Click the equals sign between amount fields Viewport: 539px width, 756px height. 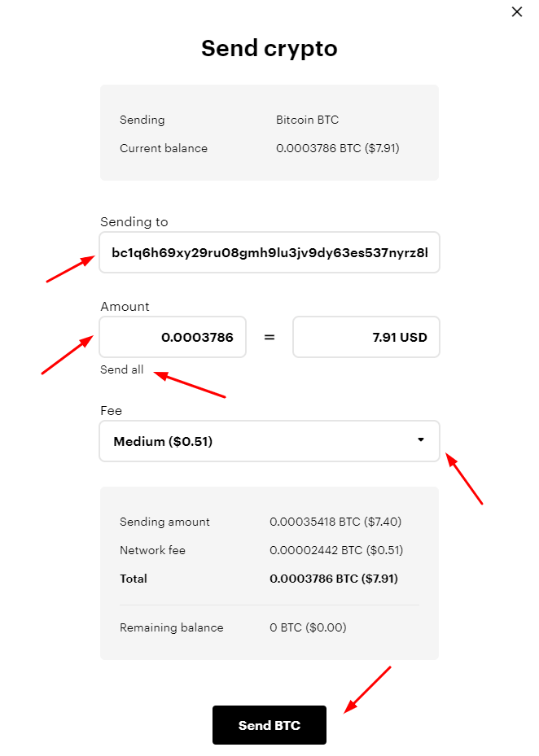[269, 337]
